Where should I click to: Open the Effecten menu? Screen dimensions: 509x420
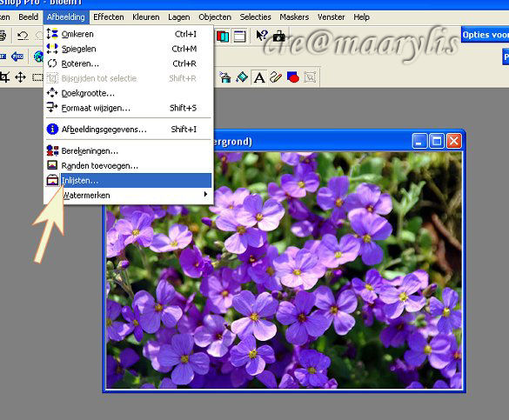point(109,17)
